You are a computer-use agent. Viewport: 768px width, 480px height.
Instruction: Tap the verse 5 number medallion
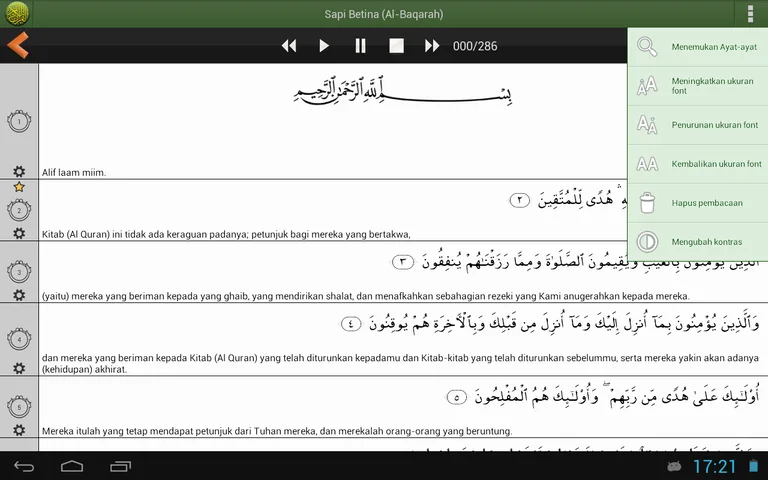[x=19, y=407]
